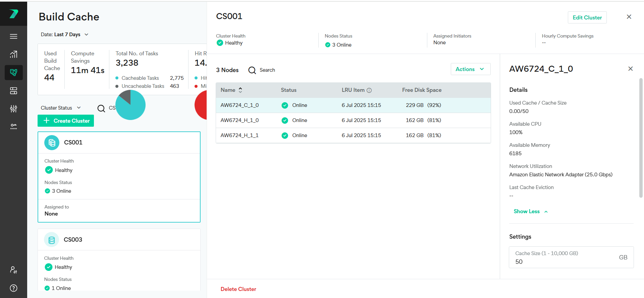Click the Delete Cluster link
644x298 pixels.
(238, 289)
